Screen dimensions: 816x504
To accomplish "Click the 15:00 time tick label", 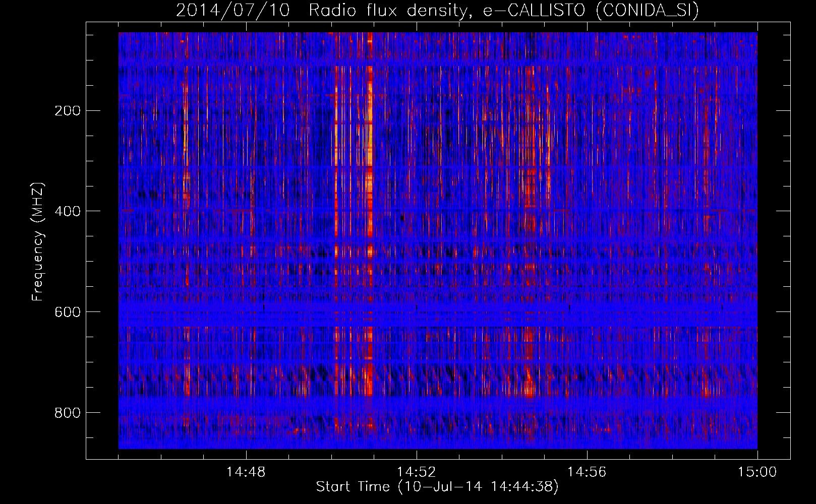I will 757,472.
